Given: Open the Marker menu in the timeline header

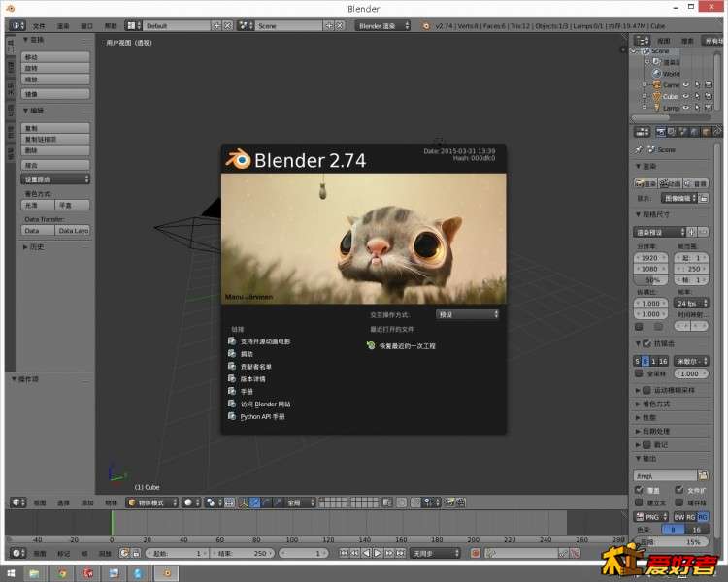Looking at the screenshot, I should coord(63,553).
